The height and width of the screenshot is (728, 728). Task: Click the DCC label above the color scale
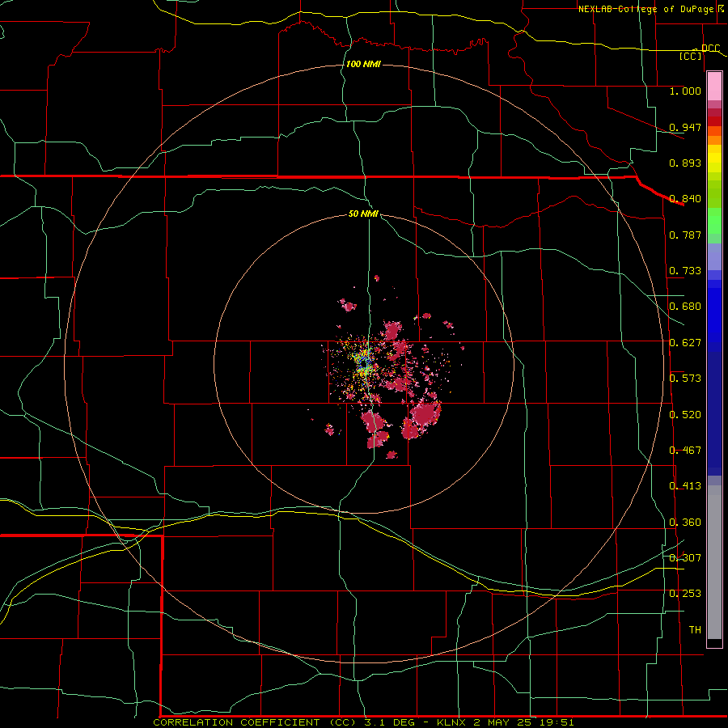pos(710,48)
